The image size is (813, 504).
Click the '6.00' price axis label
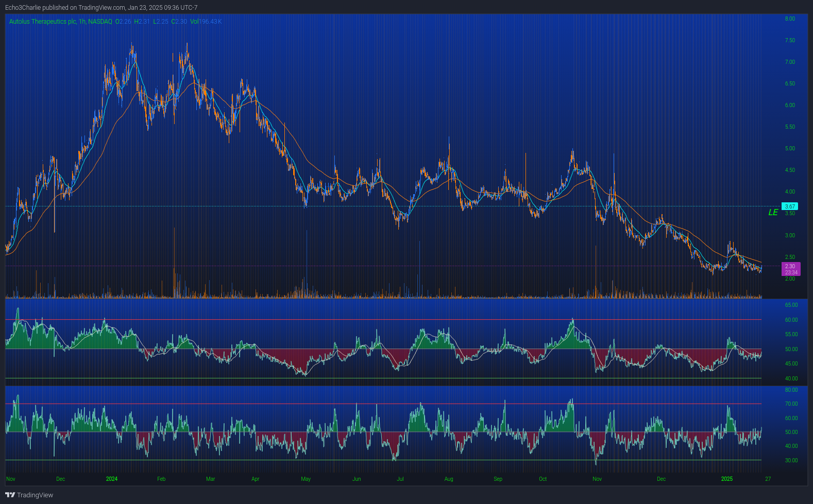pos(790,105)
